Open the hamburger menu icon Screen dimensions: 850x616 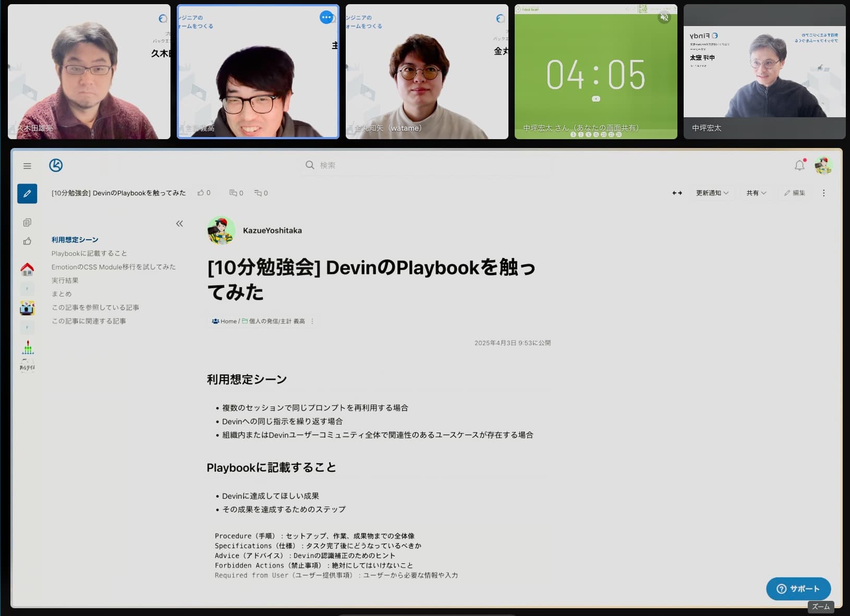point(27,166)
